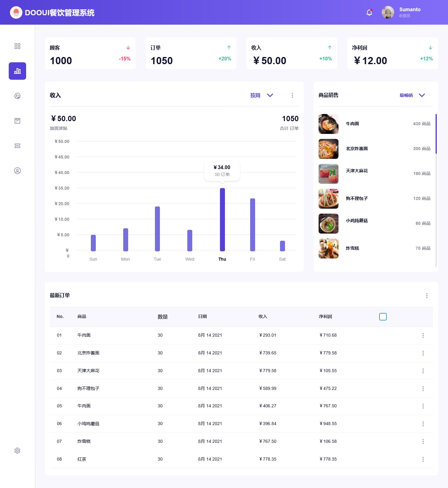Open the palette sidebar icon
The width and height of the screenshot is (448, 488).
tap(17, 96)
